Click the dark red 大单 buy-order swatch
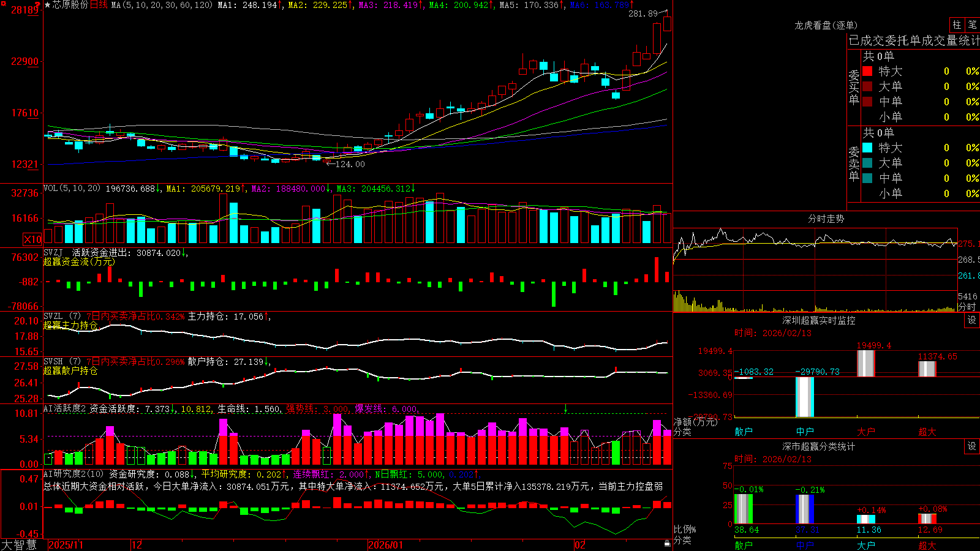The image size is (980, 551). (867, 86)
